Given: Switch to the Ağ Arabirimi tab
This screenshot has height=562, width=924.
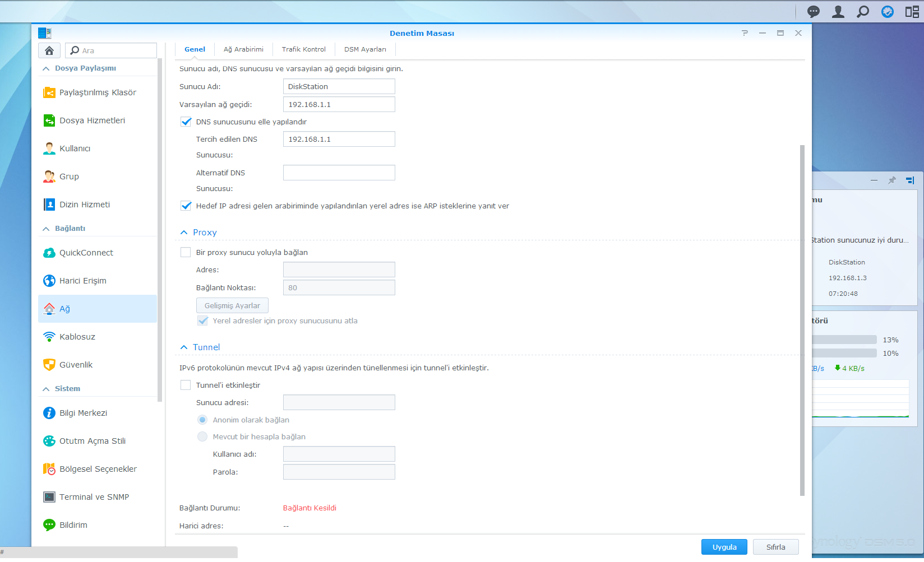Looking at the screenshot, I should [243, 49].
